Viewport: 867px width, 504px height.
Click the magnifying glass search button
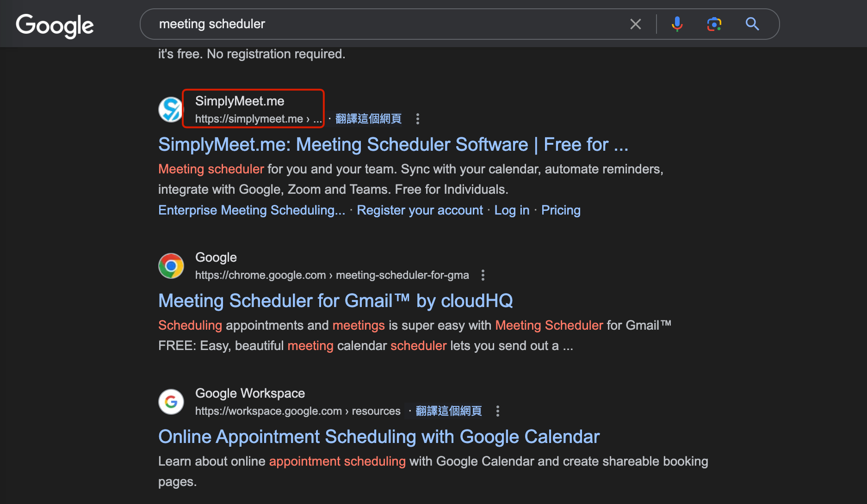tap(752, 24)
